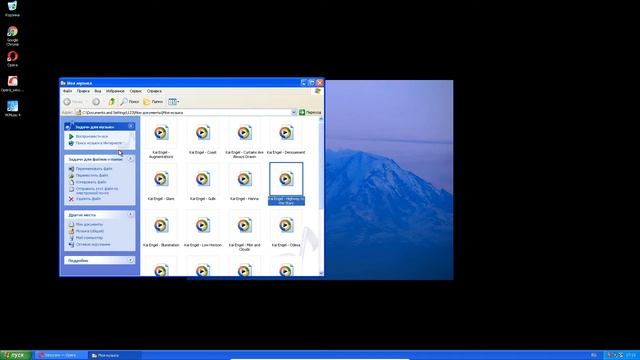Click Переместить файл task link
This screenshot has height=360, width=640.
tap(92, 176)
